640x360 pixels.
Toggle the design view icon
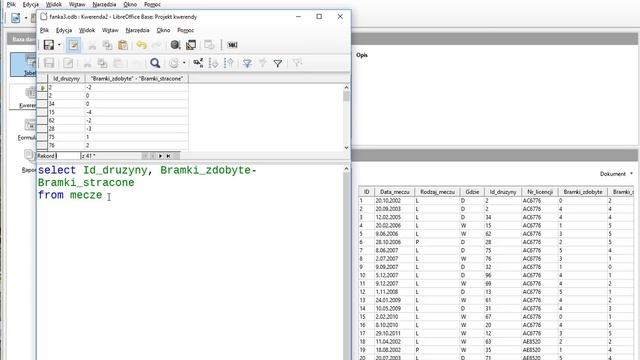(x=191, y=45)
